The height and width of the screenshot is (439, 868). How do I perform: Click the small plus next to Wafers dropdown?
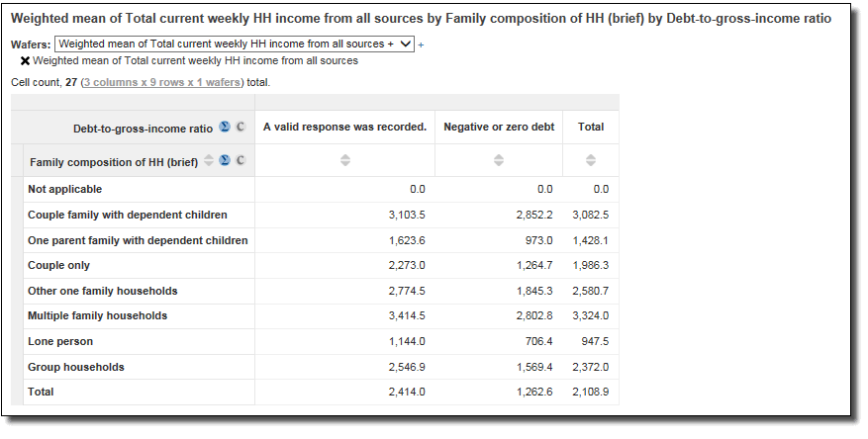(x=421, y=45)
